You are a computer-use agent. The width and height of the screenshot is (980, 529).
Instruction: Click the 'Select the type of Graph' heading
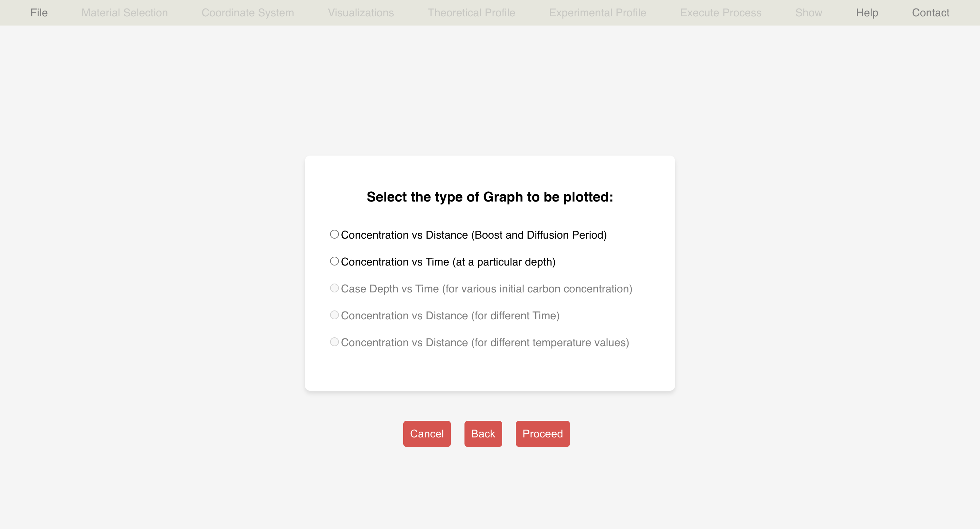pos(490,197)
